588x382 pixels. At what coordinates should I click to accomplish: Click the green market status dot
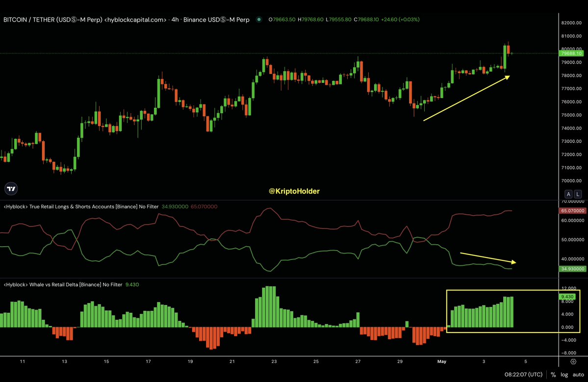pos(259,20)
